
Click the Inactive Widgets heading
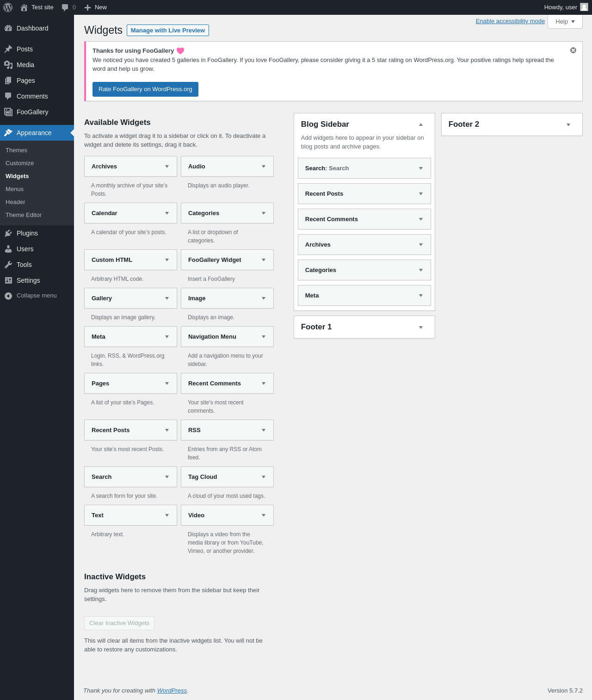(x=115, y=577)
